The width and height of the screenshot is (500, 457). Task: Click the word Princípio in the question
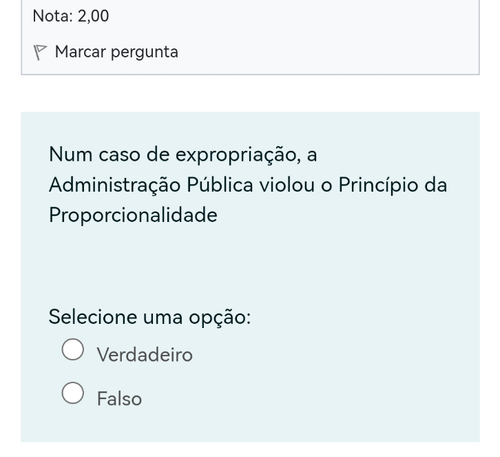(x=378, y=185)
